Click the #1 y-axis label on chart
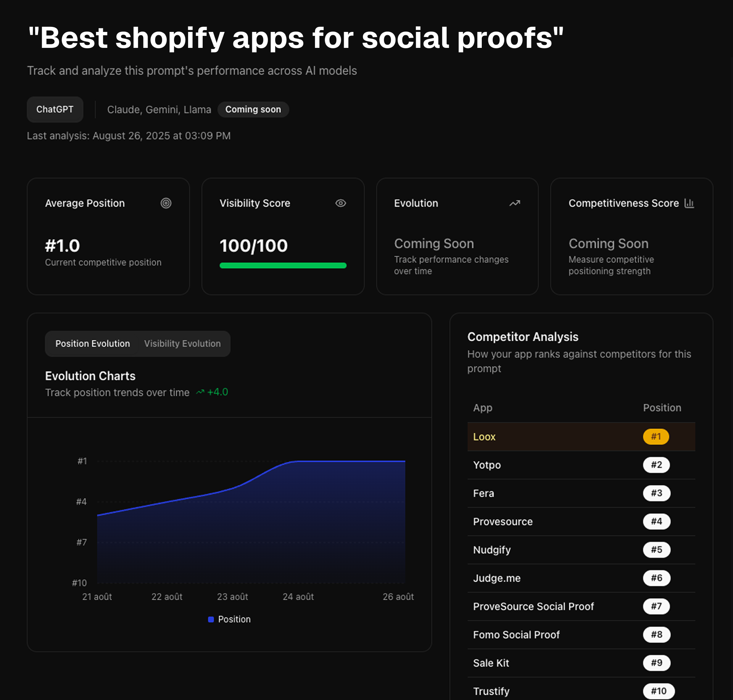 click(82, 461)
